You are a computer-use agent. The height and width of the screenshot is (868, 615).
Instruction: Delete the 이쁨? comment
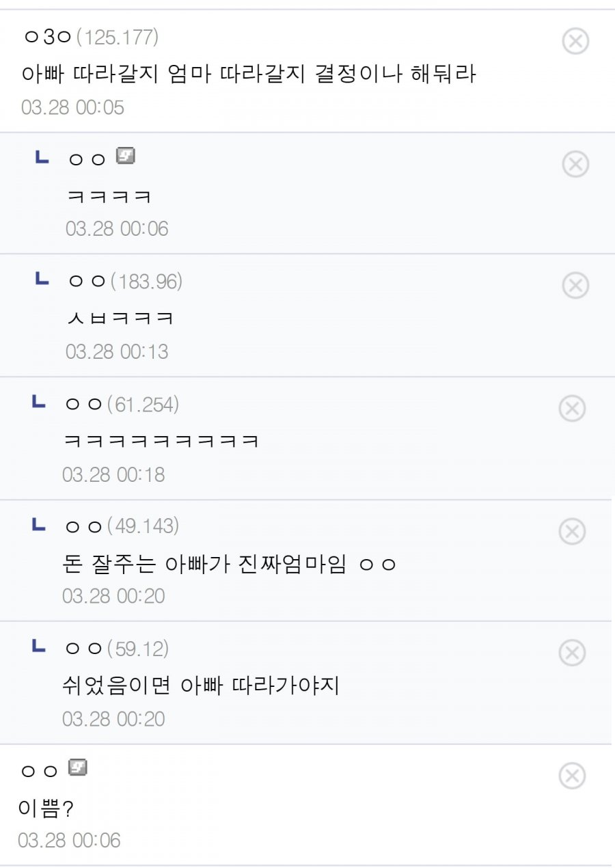[573, 776]
